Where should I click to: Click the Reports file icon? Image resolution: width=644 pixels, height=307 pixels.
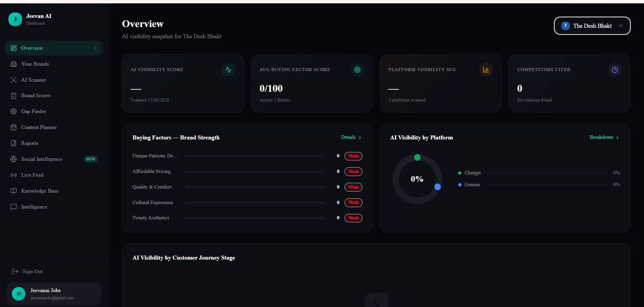[14, 143]
